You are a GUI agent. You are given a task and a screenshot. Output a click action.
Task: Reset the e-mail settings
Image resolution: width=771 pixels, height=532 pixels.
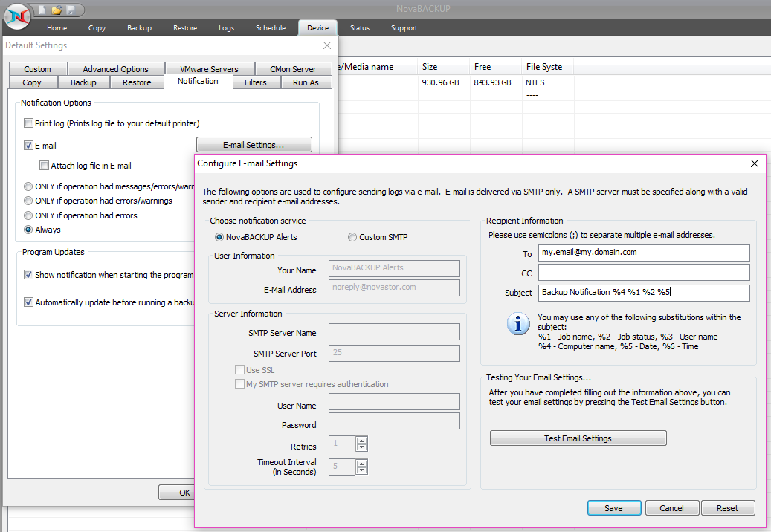tap(728, 508)
